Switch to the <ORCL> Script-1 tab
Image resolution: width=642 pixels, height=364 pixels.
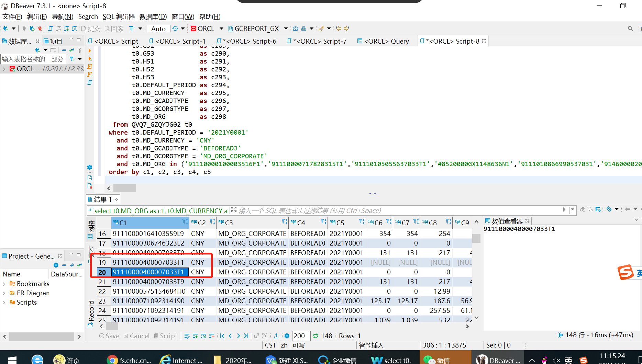177,41
